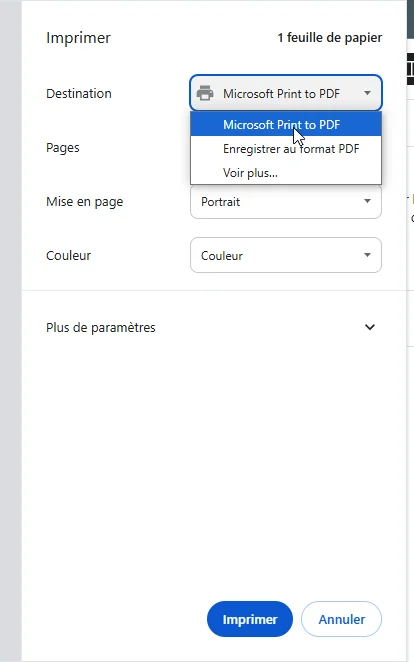Screen dimensions: 414x662
Task: Click the printer icon in Destination field
Action: (x=205, y=93)
